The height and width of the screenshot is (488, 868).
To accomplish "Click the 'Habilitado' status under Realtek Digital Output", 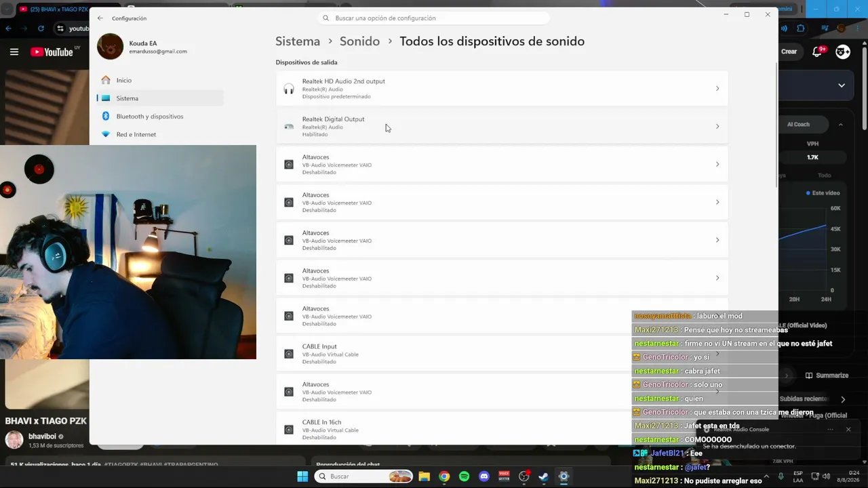I will click(315, 134).
